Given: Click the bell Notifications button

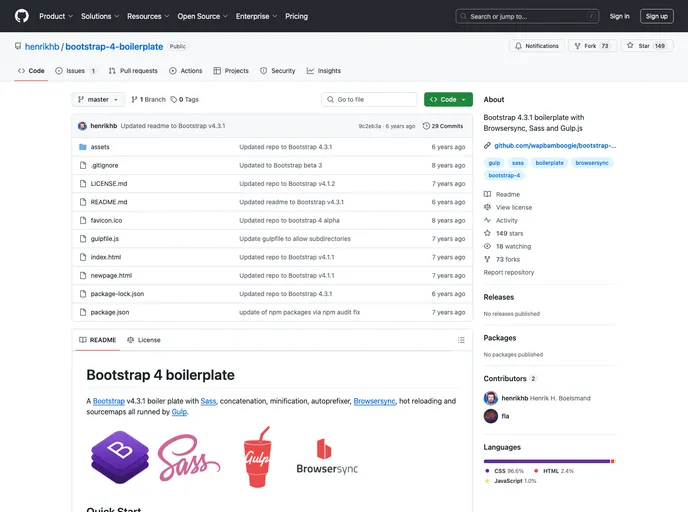Looking at the screenshot, I should pyautogui.click(x=537, y=46).
